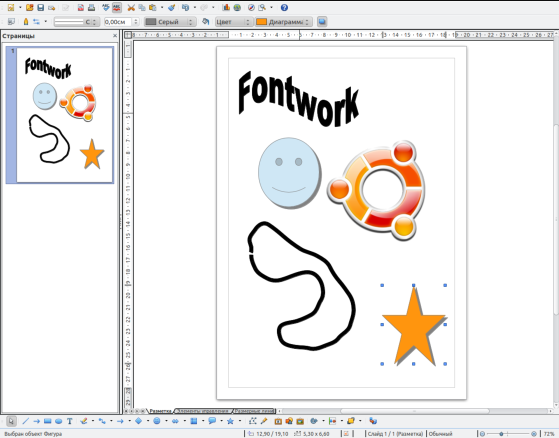Image resolution: width=559 pixels, height=438 pixels.
Task: Open the Gallery icon
Action: click(300, 421)
